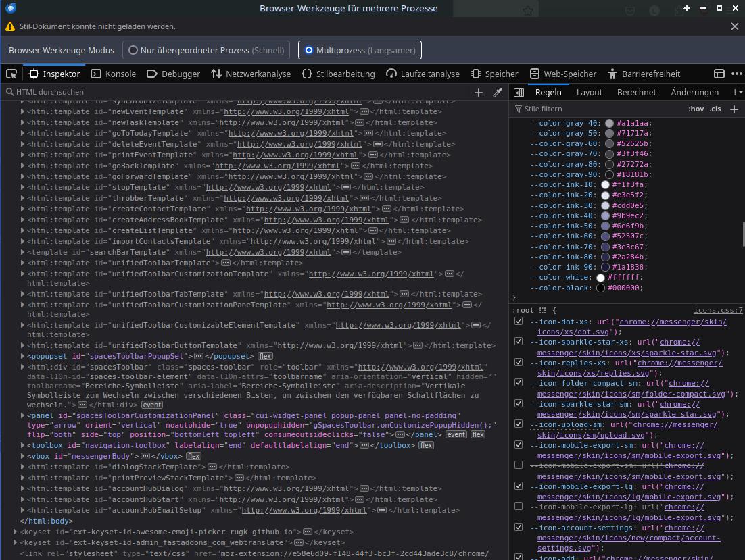Expand the searchBarTemplate node
The height and width of the screenshot is (560, 745).
pos(22,253)
